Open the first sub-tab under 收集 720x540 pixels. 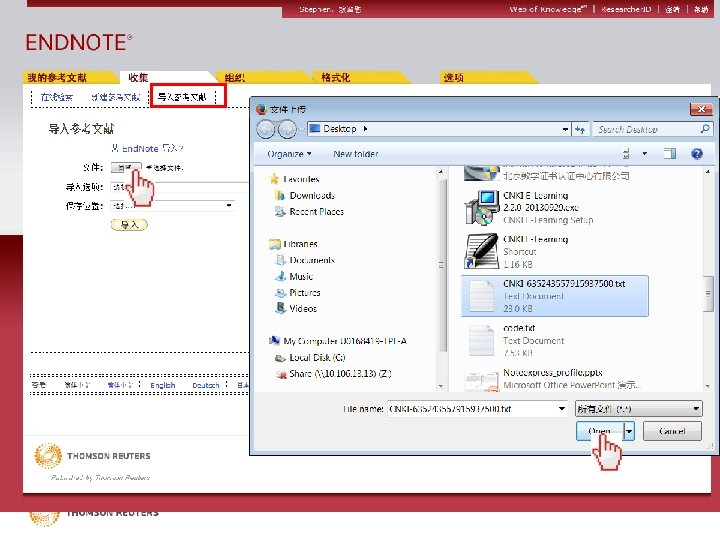[x=56, y=97]
